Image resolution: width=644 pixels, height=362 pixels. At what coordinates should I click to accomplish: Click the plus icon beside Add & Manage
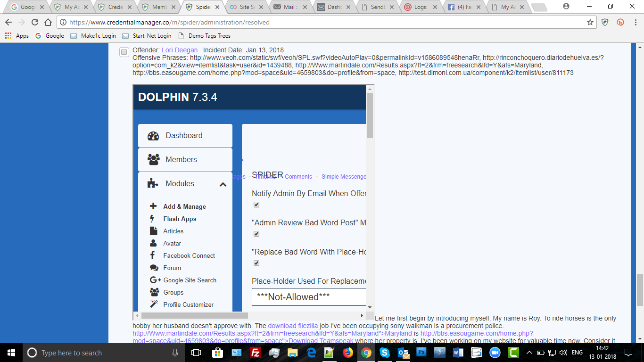tap(153, 206)
